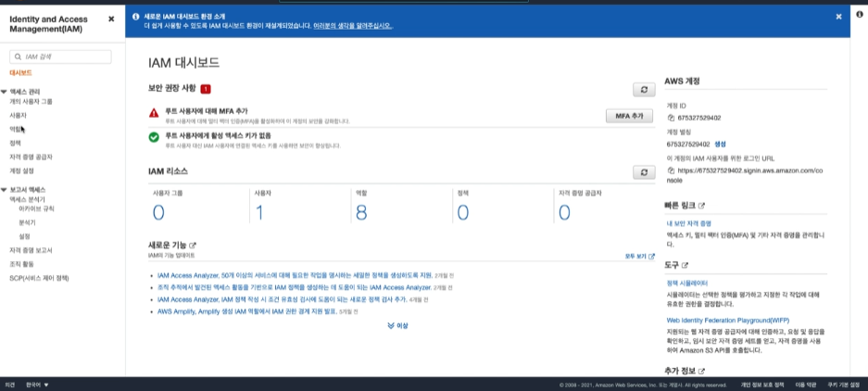Open 모두 보기 link for new features
The height and width of the screenshot is (391, 868).
click(x=639, y=257)
